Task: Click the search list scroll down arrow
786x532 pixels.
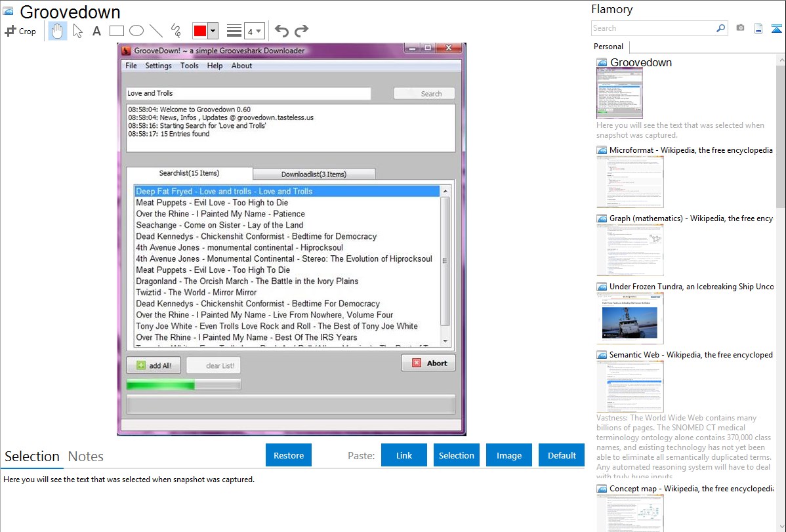Action: [445, 341]
